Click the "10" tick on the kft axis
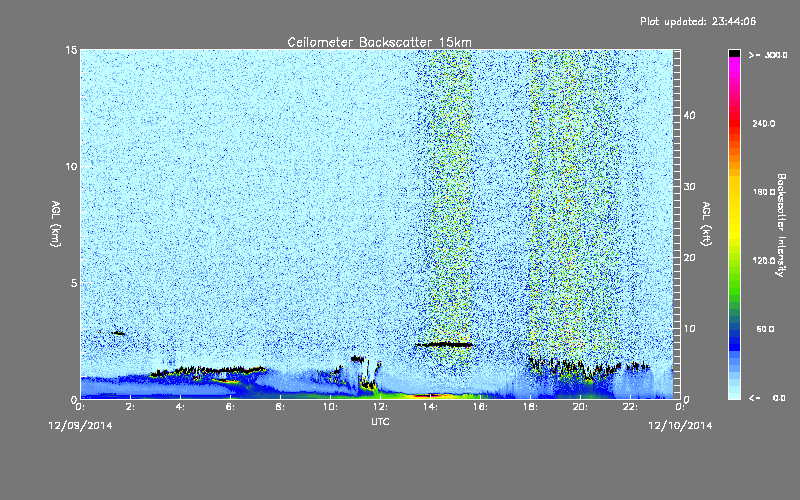The width and height of the screenshot is (800, 500). pos(689,329)
